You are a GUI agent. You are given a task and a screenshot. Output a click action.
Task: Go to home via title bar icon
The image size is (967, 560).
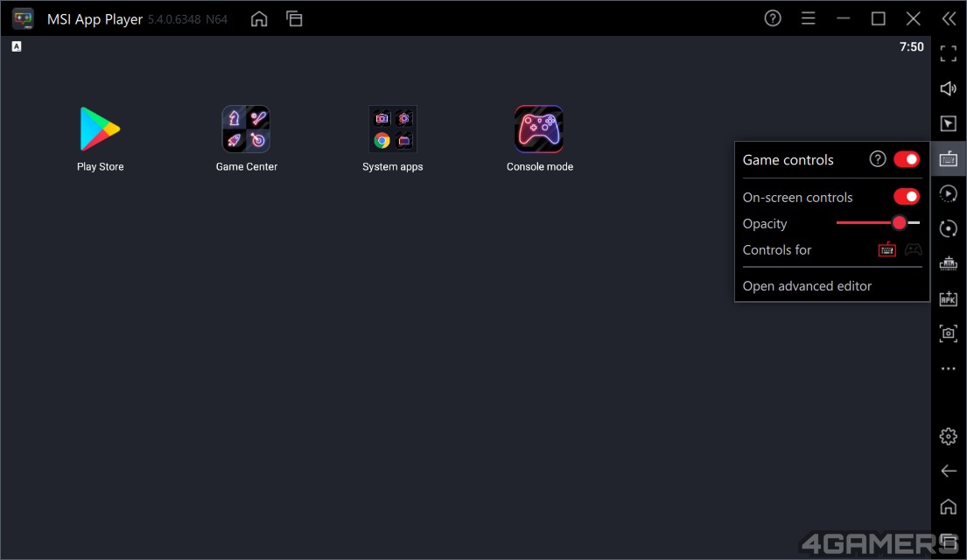point(259,19)
